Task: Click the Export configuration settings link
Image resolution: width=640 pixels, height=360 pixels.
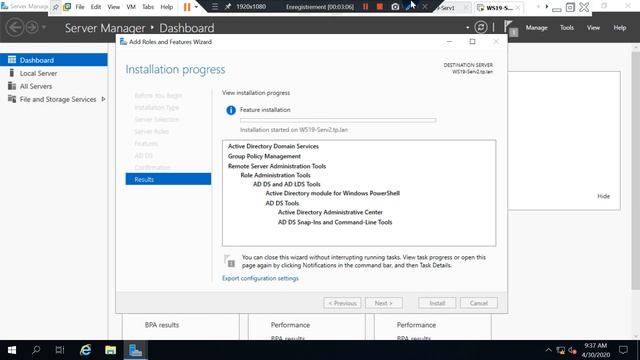Action: click(x=260, y=278)
